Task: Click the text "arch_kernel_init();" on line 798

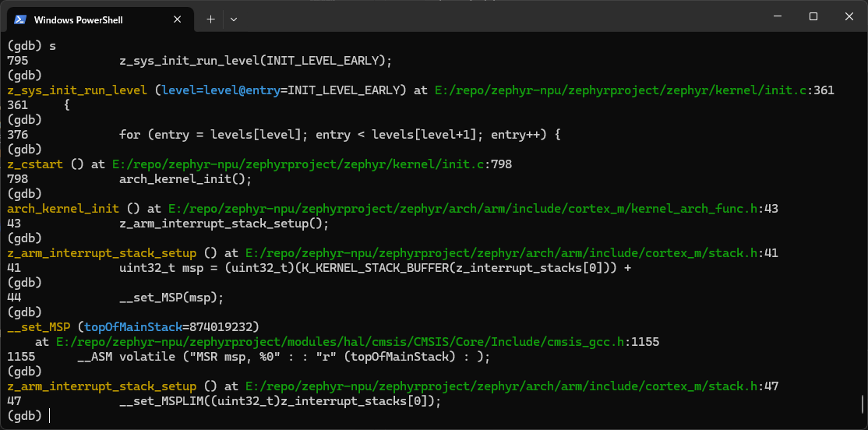Action: (185, 178)
